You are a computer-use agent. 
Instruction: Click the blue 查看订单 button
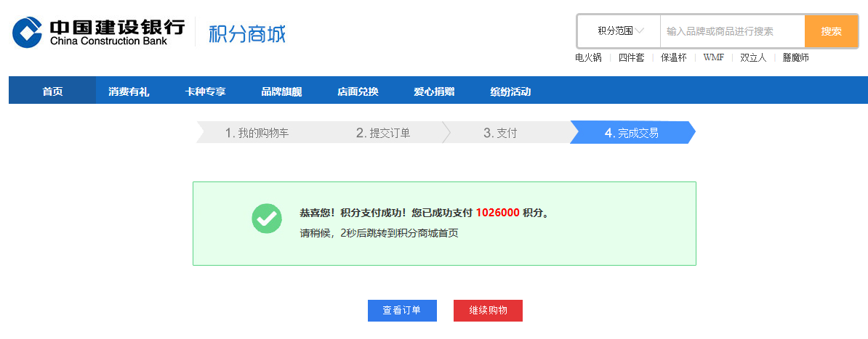click(x=403, y=310)
